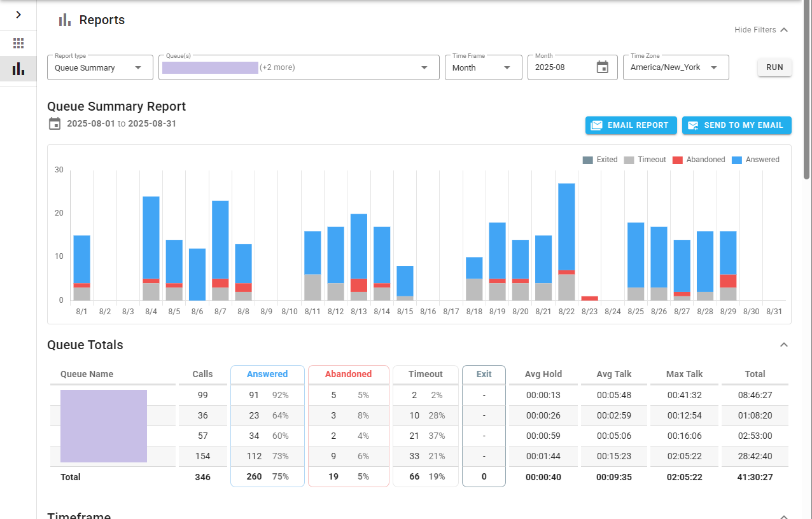Viewport: 812px width, 519px height.
Task: Open the Month calendar picker icon
Action: (602, 67)
